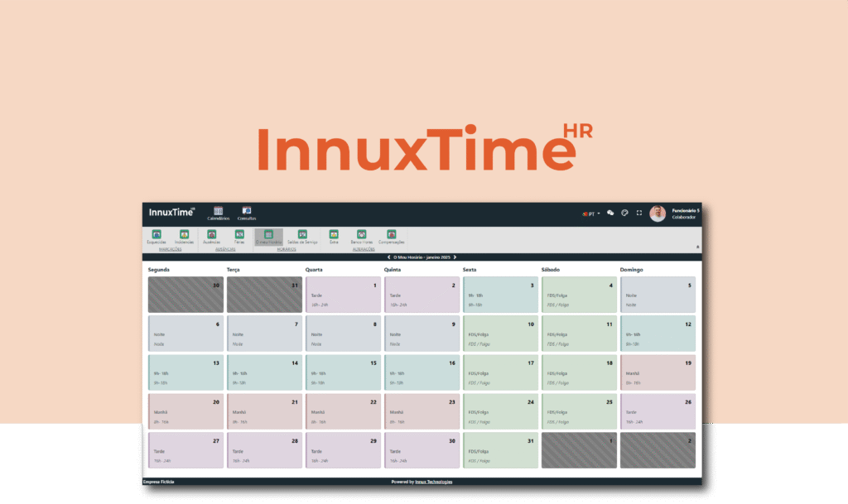Select the O meu Horário ribbon icon
Screen dimensions: 848x504
pyautogui.click(x=268, y=234)
